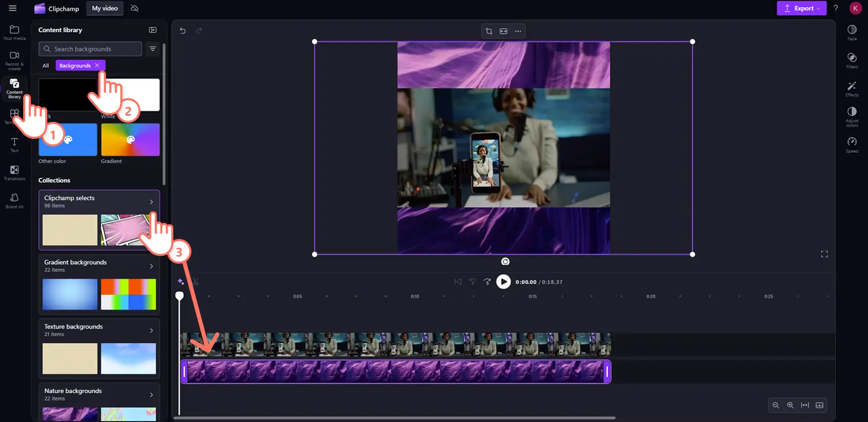Skip to the start of video
This screenshot has height=422, width=868.
click(458, 282)
